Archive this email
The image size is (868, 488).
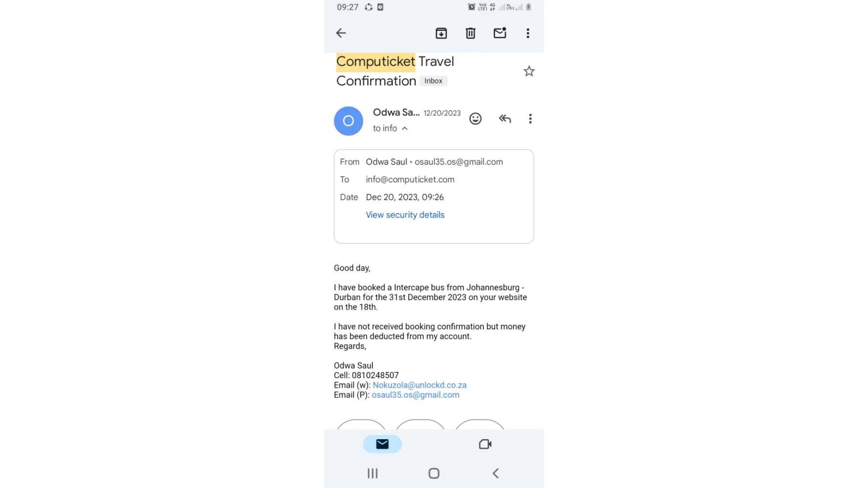pyautogui.click(x=441, y=33)
